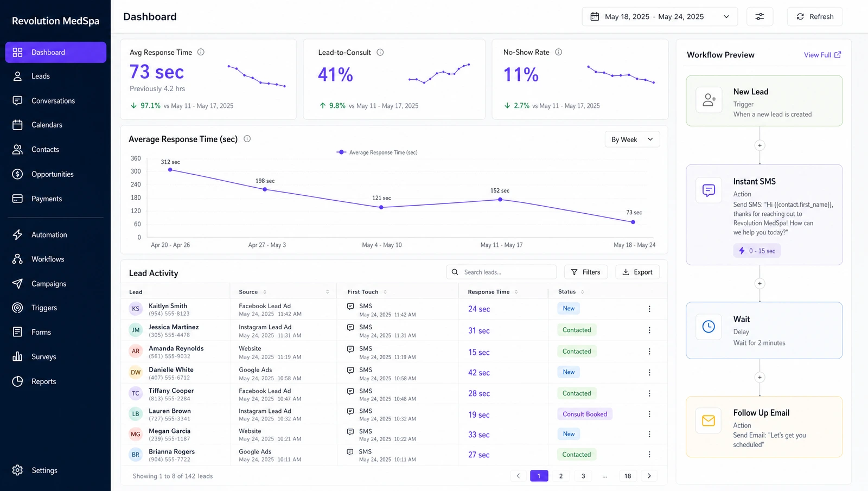
Task: Click the Avg Response Time info icon
Action: 201,52
